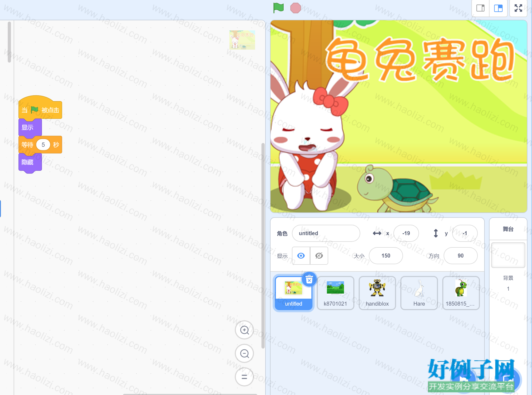Select the untitled sprite thumbnail
Image resolution: width=532 pixels, height=395 pixels.
[294, 293]
